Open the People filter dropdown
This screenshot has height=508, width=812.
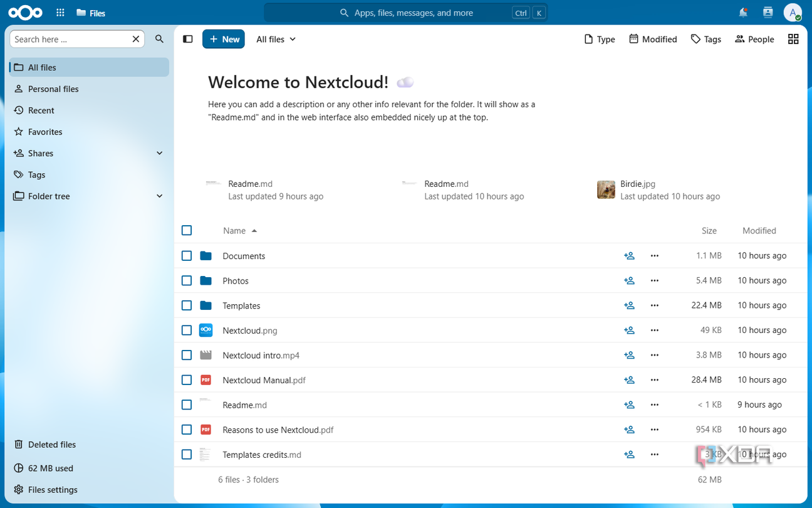click(755, 39)
